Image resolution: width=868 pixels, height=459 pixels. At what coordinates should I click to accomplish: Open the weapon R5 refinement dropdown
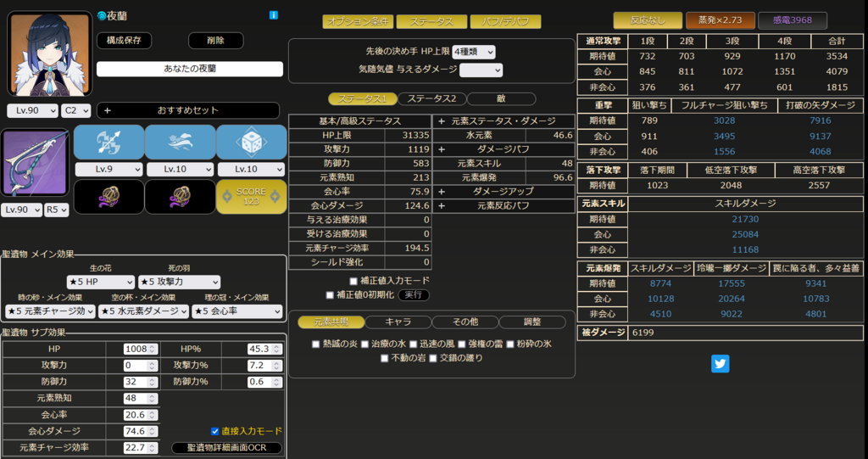[57, 210]
